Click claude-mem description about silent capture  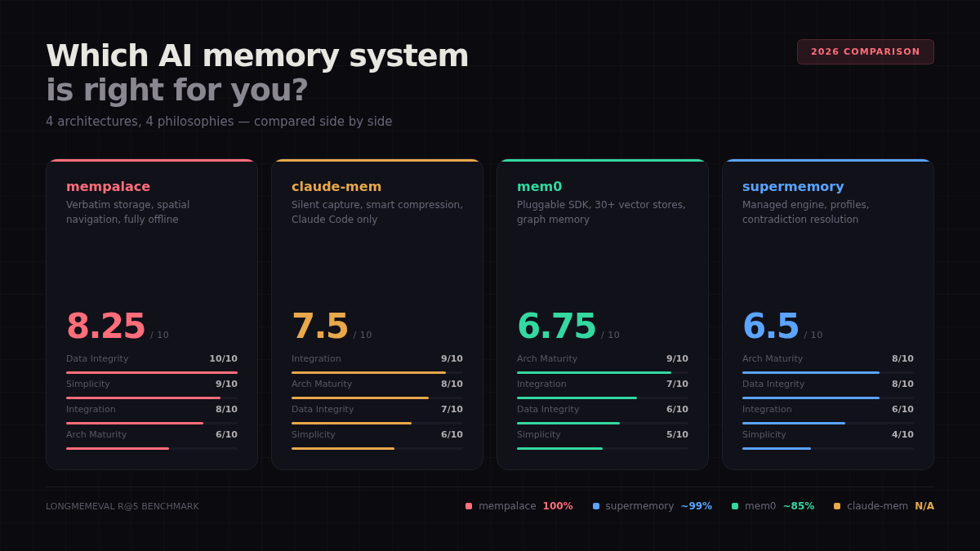click(377, 212)
